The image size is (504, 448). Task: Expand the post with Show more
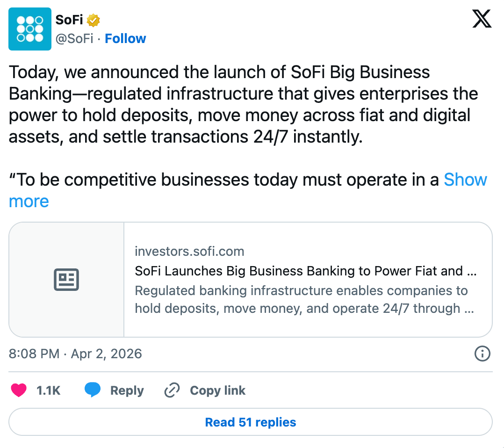465,180
